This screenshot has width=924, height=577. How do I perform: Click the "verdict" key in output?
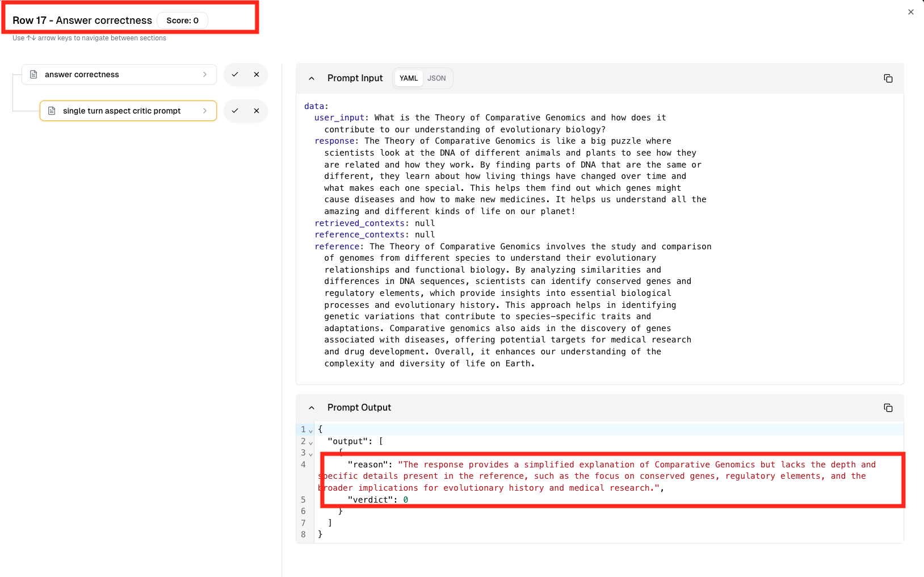(x=370, y=500)
